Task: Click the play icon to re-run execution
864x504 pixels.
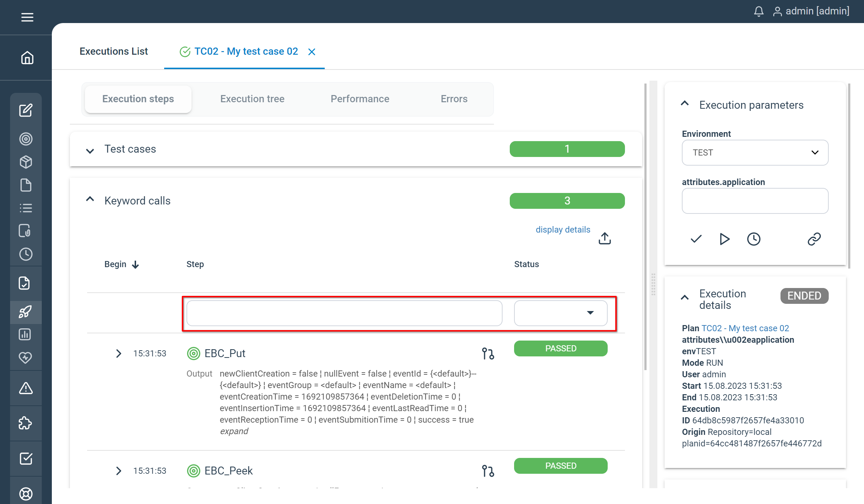Action: pyautogui.click(x=724, y=239)
